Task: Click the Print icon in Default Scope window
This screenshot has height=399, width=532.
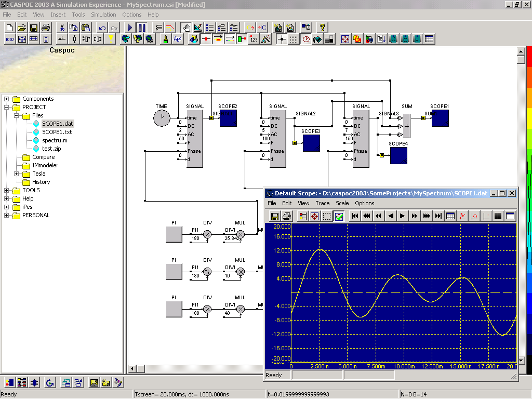Action: (x=287, y=216)
